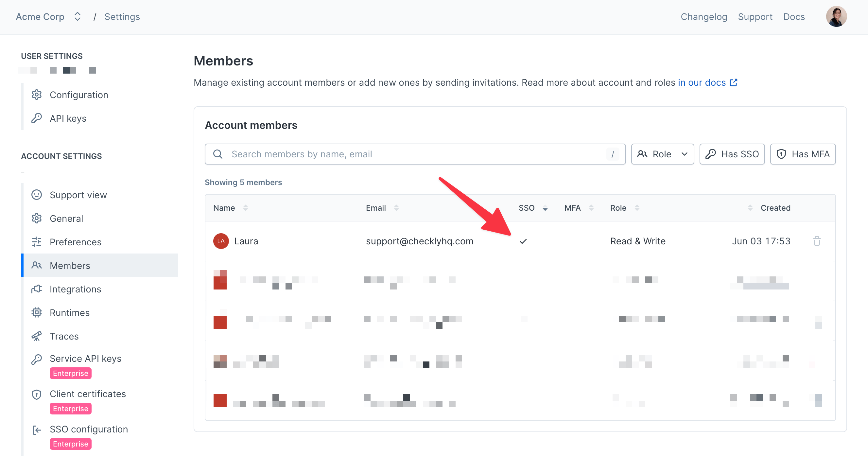Image resolution: width=868 pixels, height=456 pixels.
Task: Click the General gear icon
Action: pos(36,219)
